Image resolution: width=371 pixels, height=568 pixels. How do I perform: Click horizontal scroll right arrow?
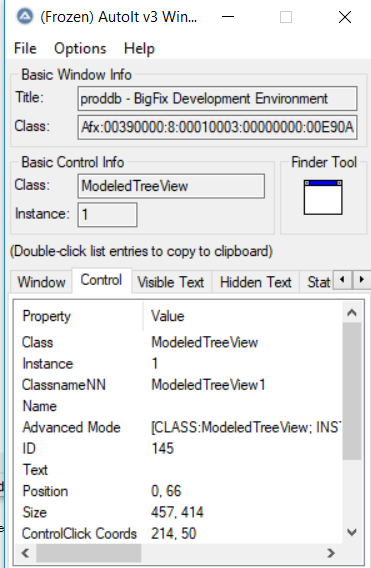pos(331,553)
